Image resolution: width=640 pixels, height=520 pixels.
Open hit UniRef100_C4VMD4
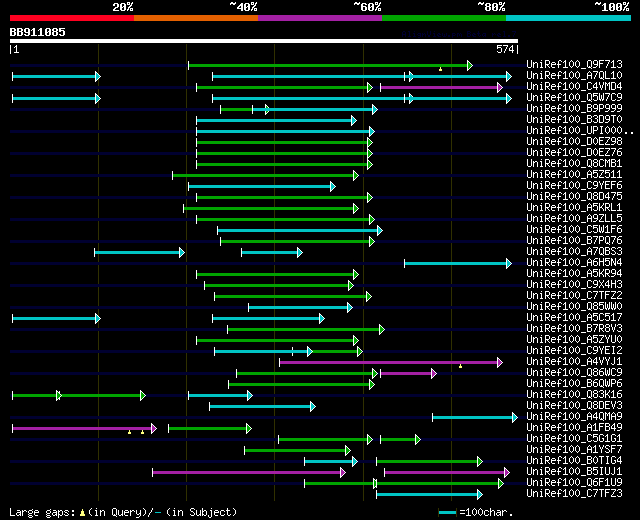click(x=574, y=86)
